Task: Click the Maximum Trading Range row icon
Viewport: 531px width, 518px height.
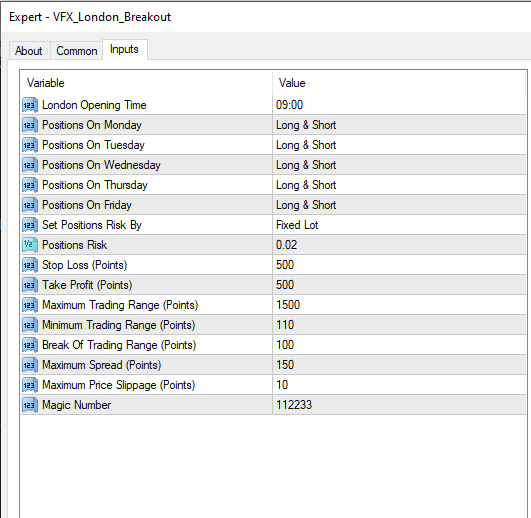Action: 30,305
